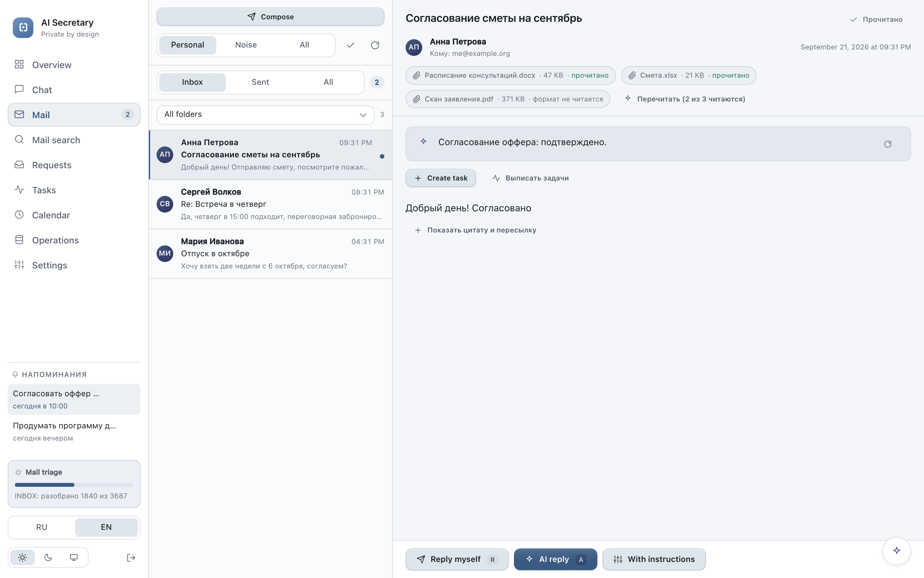Open Mail search
Viewport: 924px width, 578px height.
[74, 140]
